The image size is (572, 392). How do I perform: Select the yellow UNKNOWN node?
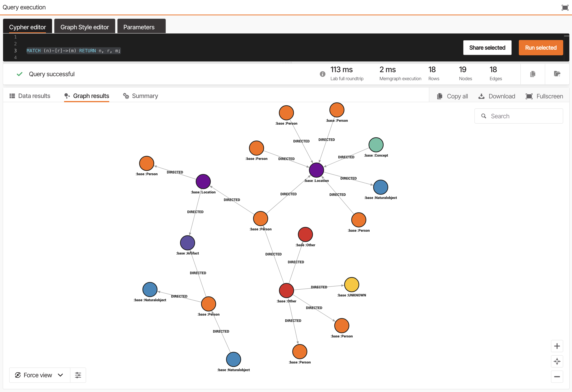pos(351,284)
